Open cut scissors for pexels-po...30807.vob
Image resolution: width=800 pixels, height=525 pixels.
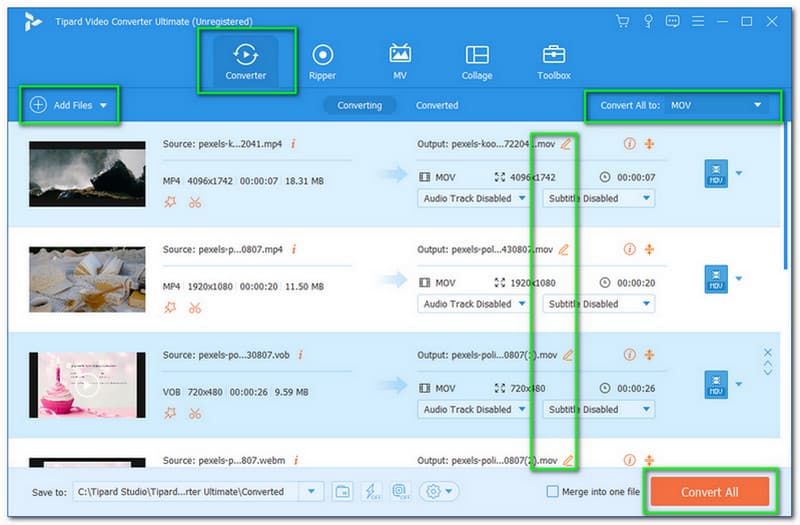(x=195, y=414)
